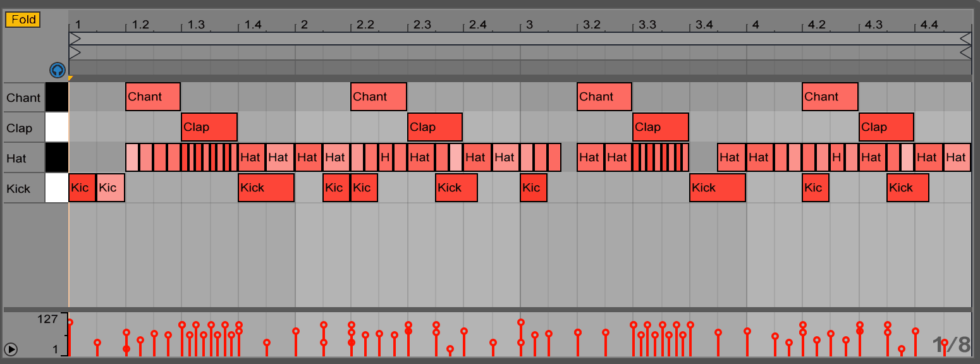Click the white piano key beside Clap

[x=57, y=128]
